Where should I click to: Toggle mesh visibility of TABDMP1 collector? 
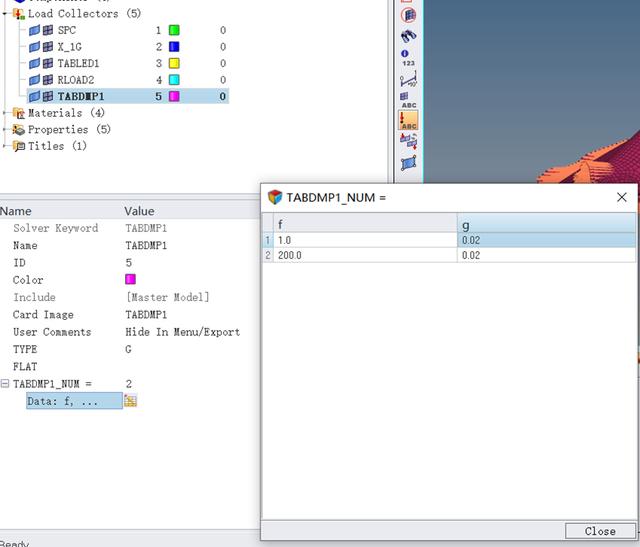[x=48, y=96]
